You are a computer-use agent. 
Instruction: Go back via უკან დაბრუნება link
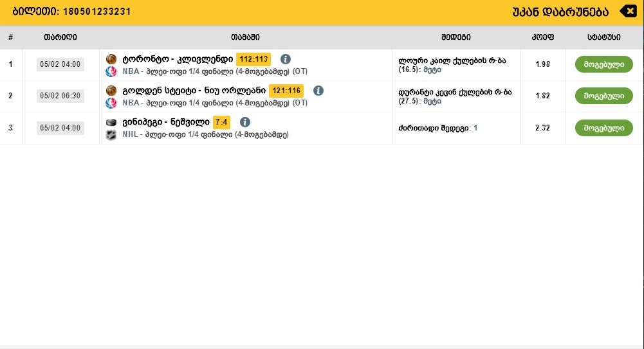coord(560,12)
